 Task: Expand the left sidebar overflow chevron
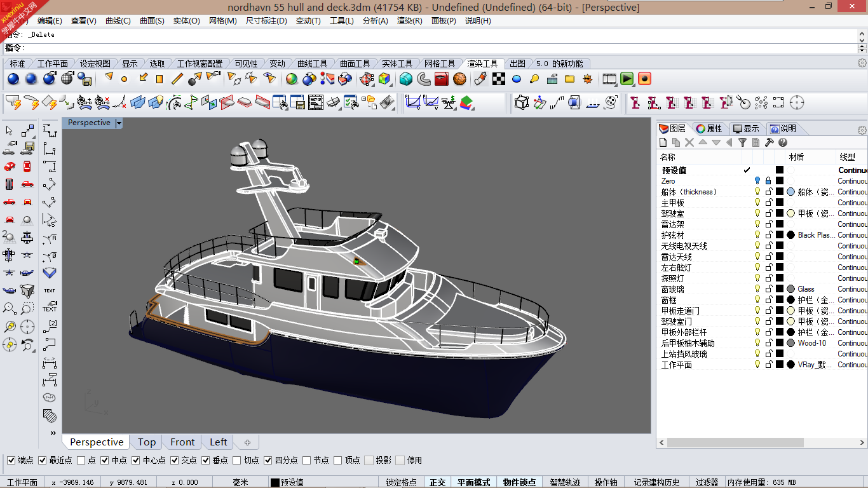(x=53, y=433)
